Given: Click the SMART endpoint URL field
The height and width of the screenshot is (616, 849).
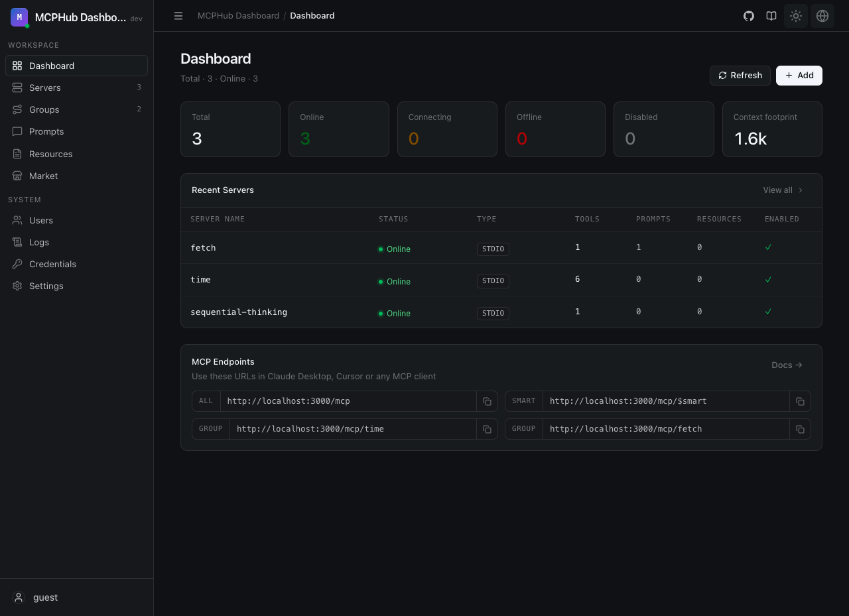Looking at the screenshot, I should (x=666, y=401).
